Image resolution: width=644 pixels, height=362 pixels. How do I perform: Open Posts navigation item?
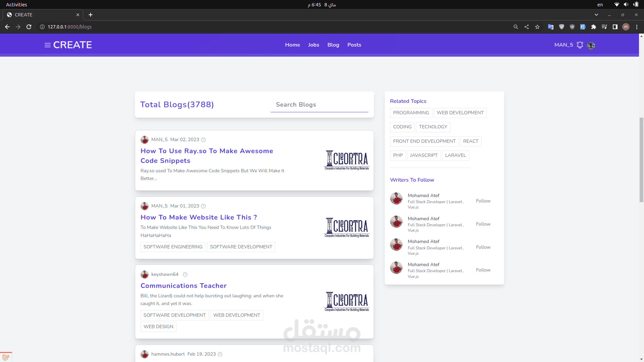354,45
